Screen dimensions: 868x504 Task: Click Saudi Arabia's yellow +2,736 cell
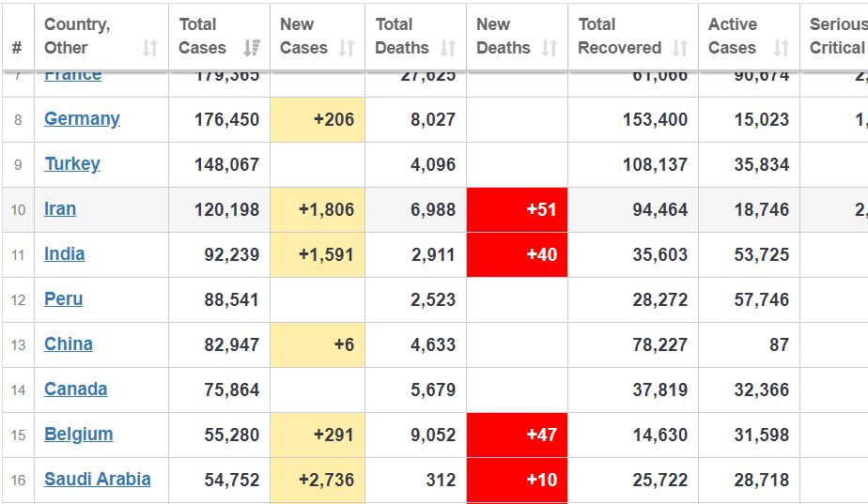click(x=318, y=480)
